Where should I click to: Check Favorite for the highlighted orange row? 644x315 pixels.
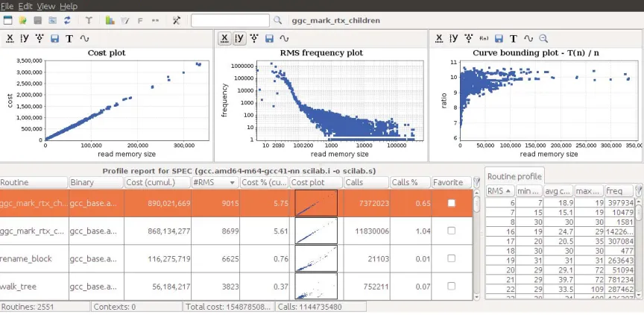click(x=452, y=203)
